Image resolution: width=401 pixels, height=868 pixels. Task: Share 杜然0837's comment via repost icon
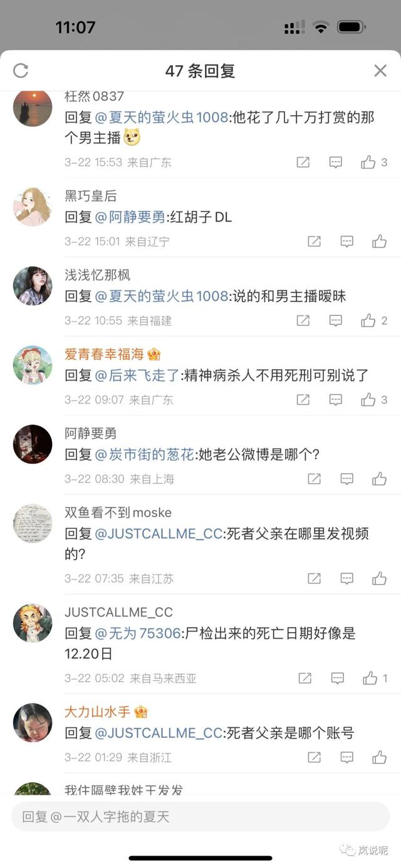click(x=303, y=162)
